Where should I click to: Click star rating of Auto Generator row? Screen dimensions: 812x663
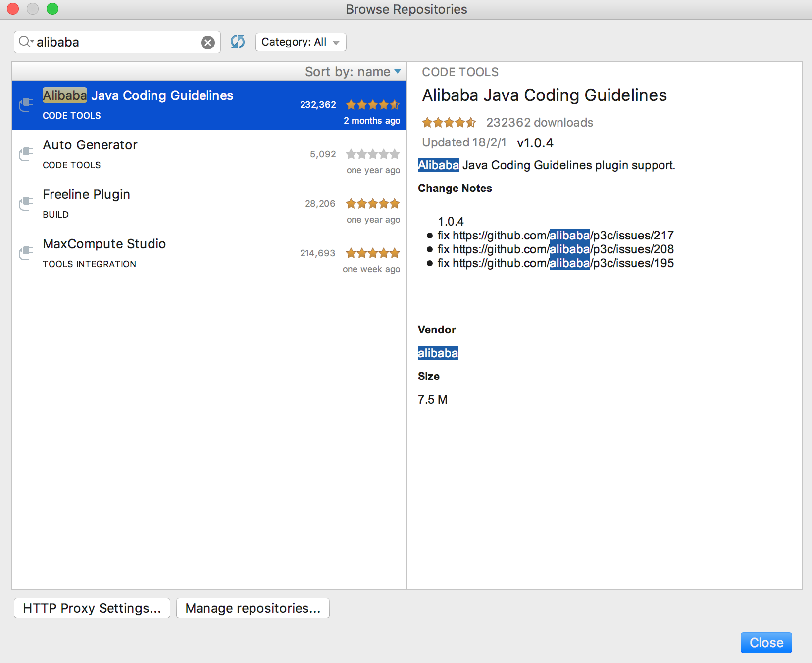(373, 154)
